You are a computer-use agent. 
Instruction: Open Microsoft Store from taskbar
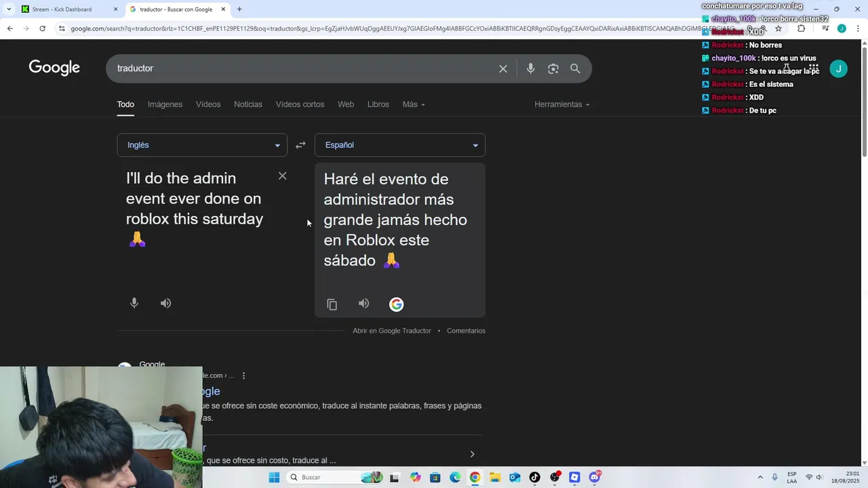[x=435, y=477]
